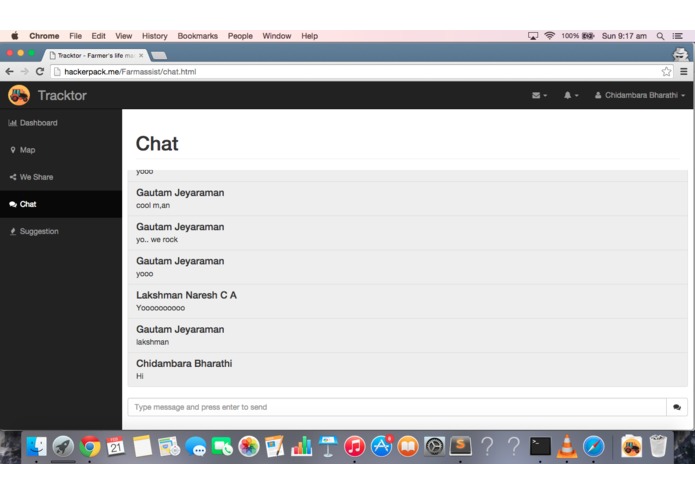Click the address bar URL

pyautogui.click(x=130, y=72)
